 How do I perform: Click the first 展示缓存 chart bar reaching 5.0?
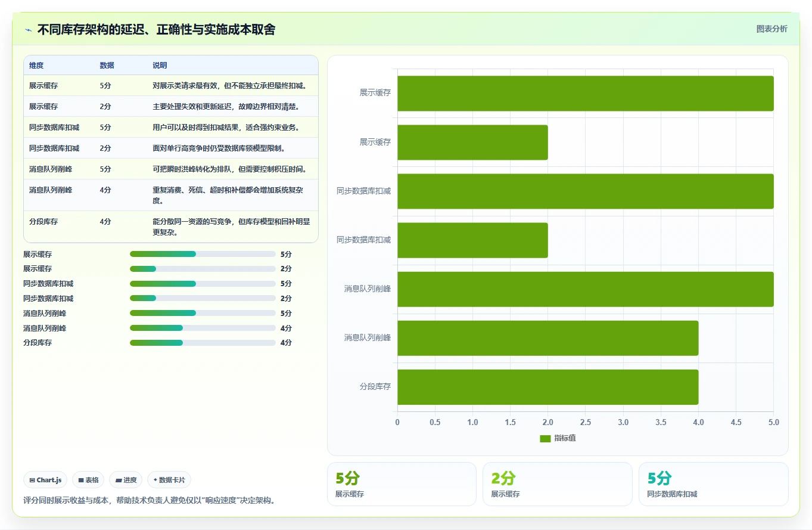[x=586, y=93]
